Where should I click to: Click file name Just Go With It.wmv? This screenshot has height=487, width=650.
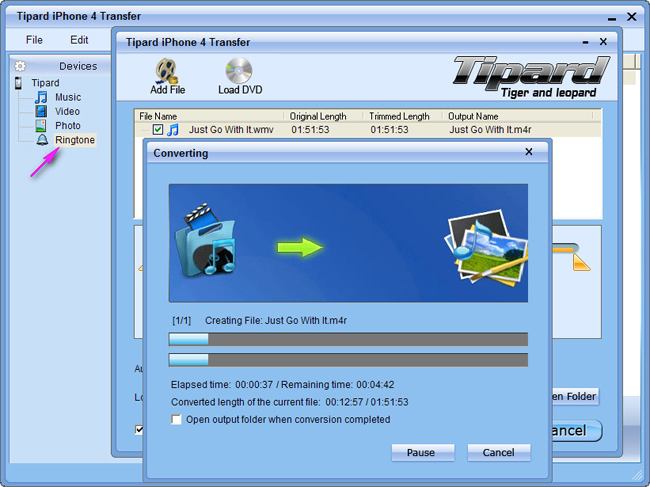pyautogui.click(x=231, y=130)
